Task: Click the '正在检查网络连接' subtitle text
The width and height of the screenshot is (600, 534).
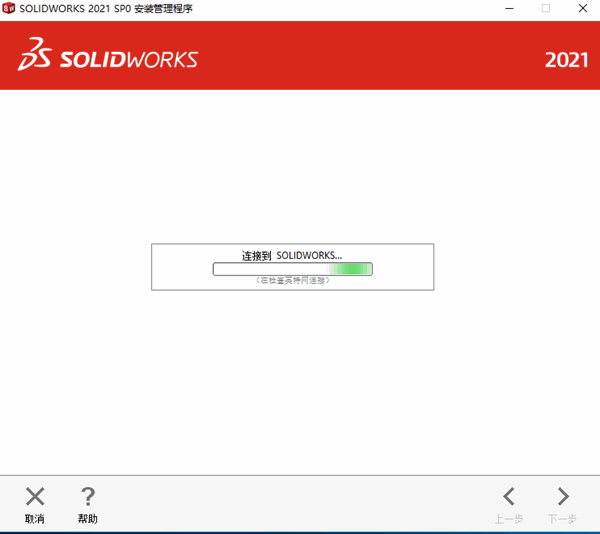Action: [x=292, y=281]
